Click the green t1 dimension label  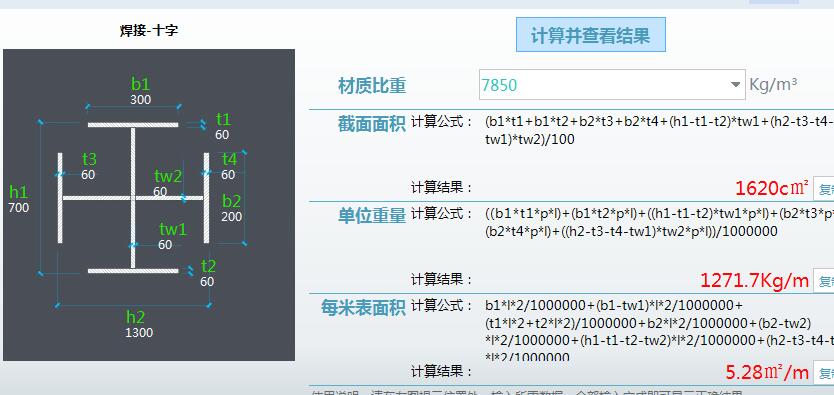(223, 119)
